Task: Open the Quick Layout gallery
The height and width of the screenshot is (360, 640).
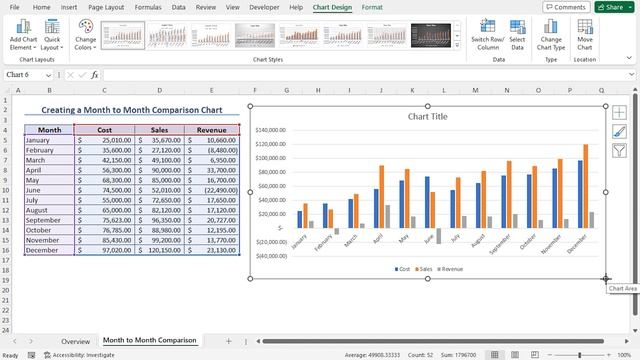Action: point(52,35)
